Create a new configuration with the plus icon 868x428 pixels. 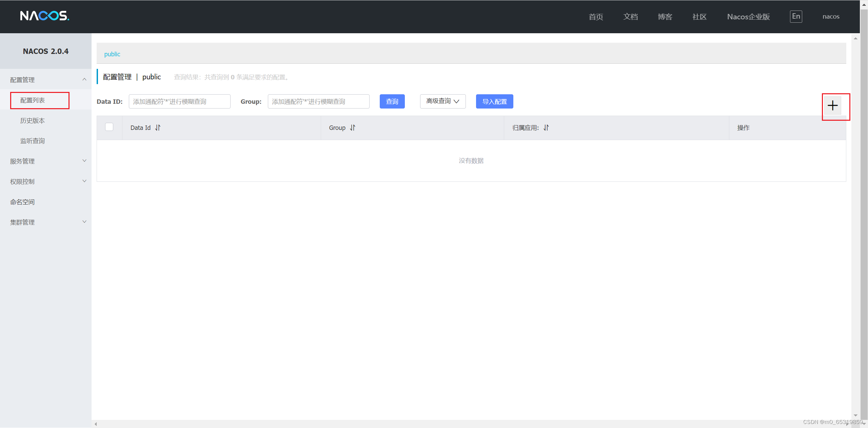click(833, 105)
